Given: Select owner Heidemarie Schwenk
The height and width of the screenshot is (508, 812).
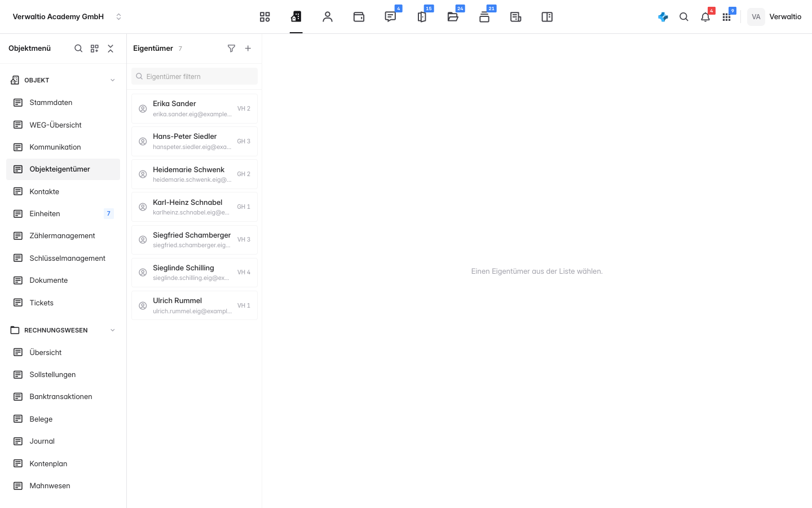Looking at the screenshot, I should coord(195,174).
